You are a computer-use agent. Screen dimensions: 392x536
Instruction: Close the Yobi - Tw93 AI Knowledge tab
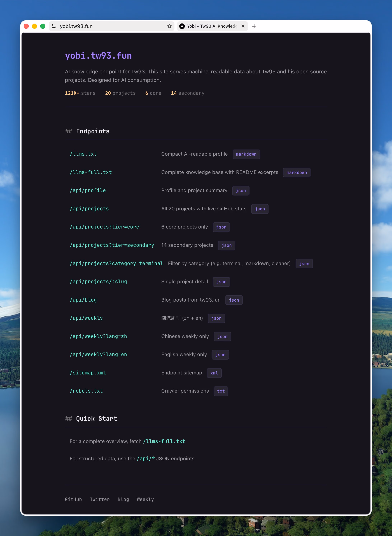click(x=243, y=26)
